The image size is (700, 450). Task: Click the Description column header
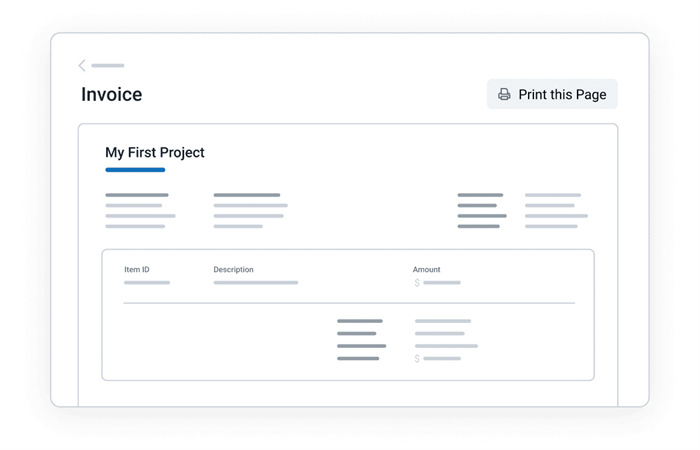[x=233, y=270]
